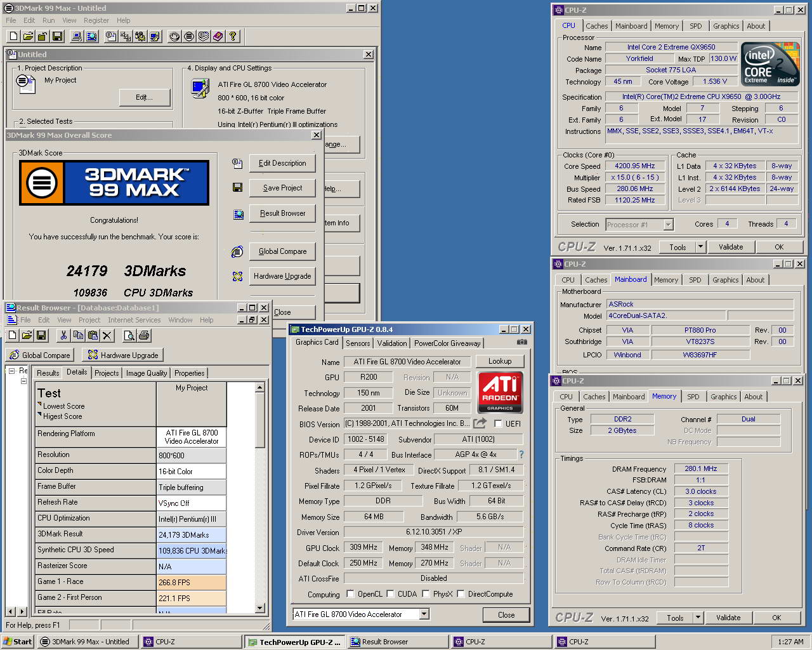Click the Bus Interface question mark icon
The height and width of the screenshot is (650, 812).
(x=521, y=454)
